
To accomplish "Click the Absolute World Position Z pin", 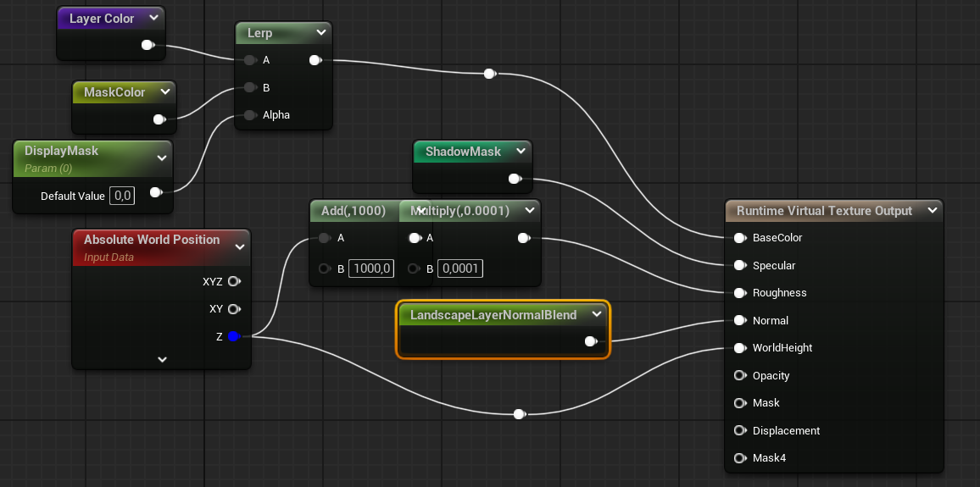I will [x=233, y=336].
